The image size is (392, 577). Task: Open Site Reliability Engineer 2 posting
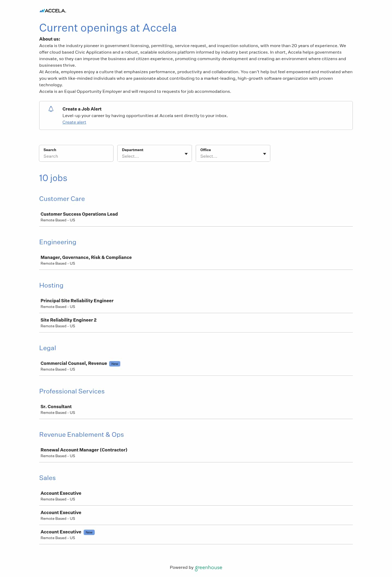(x=196, y=323)
